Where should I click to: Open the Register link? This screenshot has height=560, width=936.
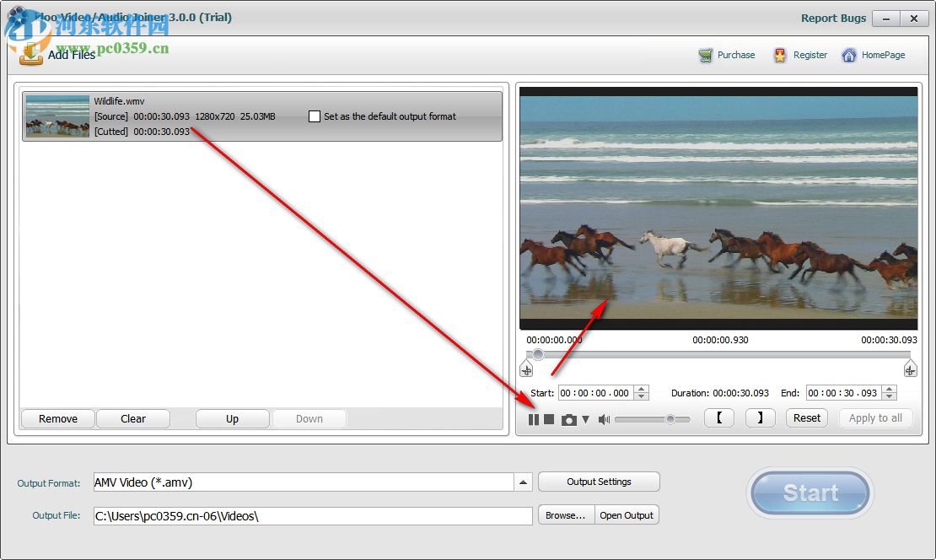tap(810, 55)
